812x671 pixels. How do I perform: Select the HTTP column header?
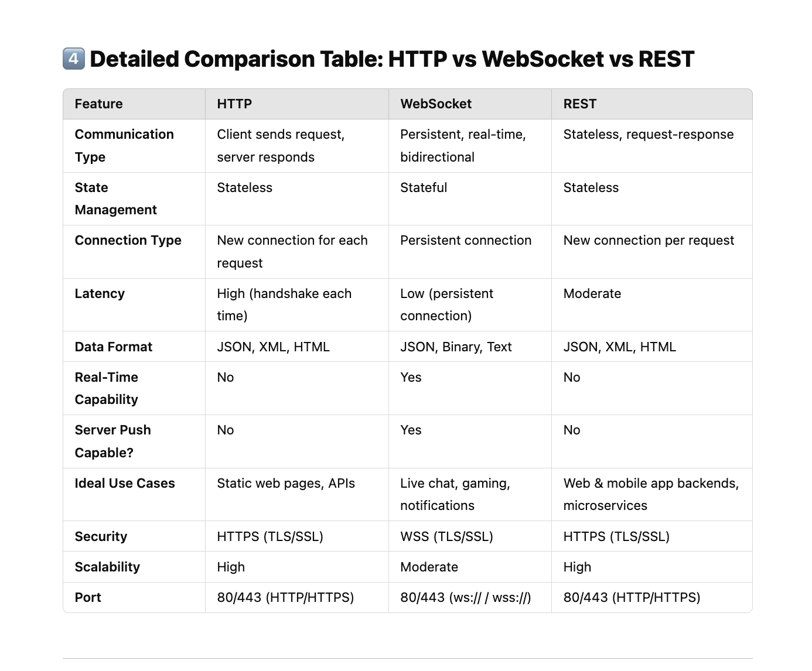(x=234, y=104)
